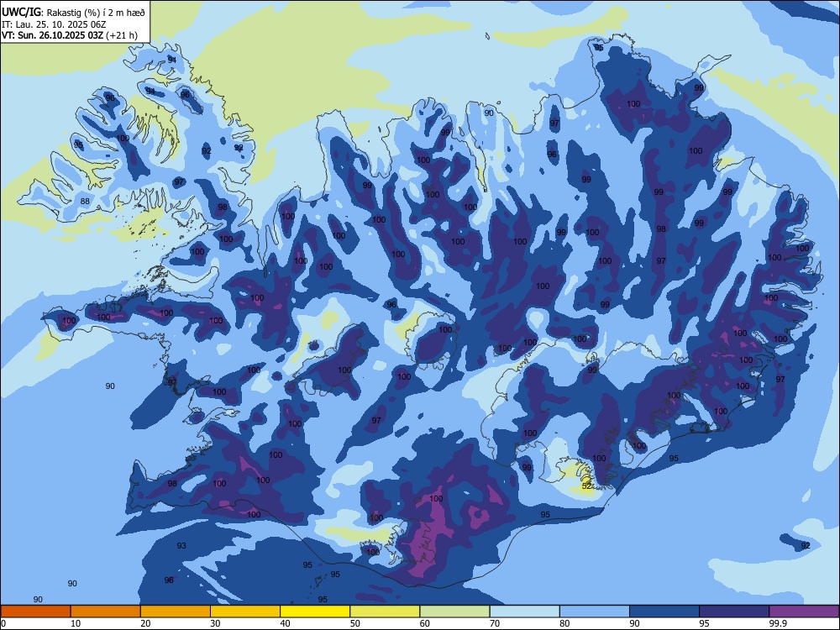840x630 pixels.
Task: Click the purple legend swatch above 99.9
Action: click(x=804, y=612)
